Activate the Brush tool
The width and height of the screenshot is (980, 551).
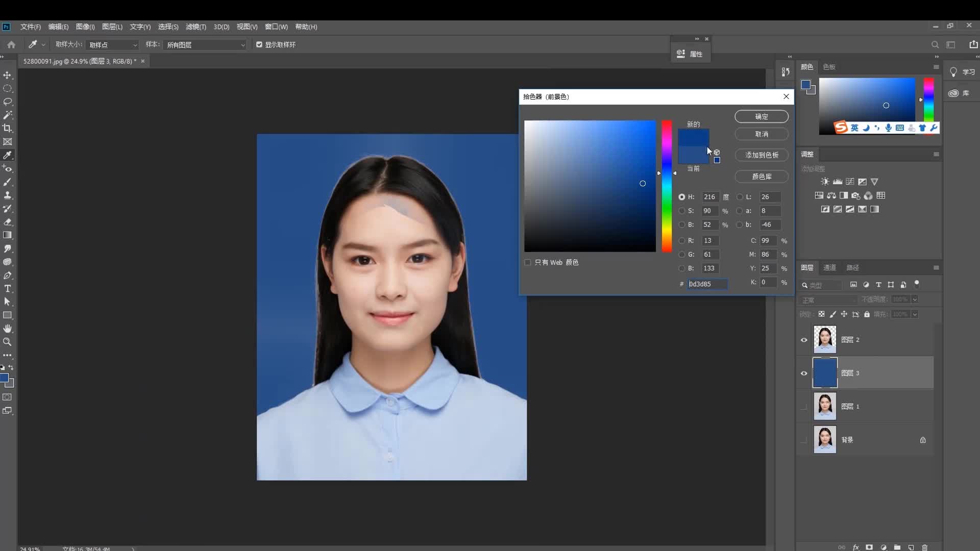(x=7, y=182)
